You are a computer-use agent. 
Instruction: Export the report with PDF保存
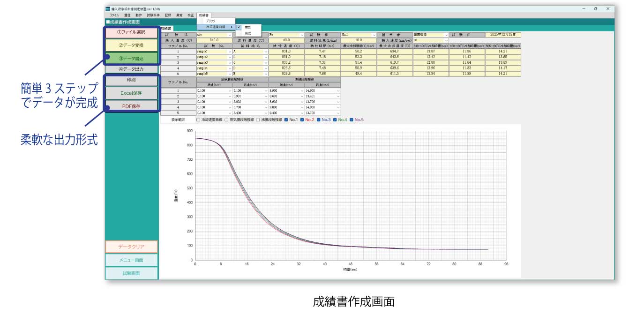click(131, 106)
